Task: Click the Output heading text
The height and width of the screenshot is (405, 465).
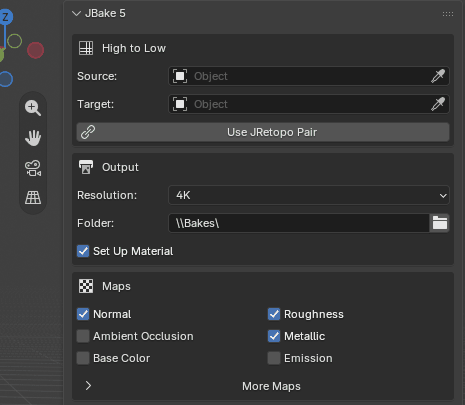Action: [120, 167]
